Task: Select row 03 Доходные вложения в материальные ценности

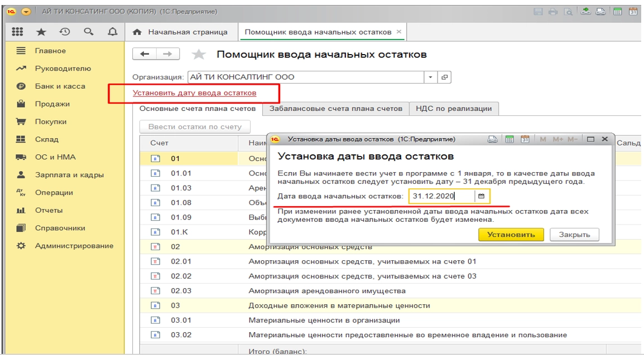Action: pyautogui.click(x=390, y=306)
